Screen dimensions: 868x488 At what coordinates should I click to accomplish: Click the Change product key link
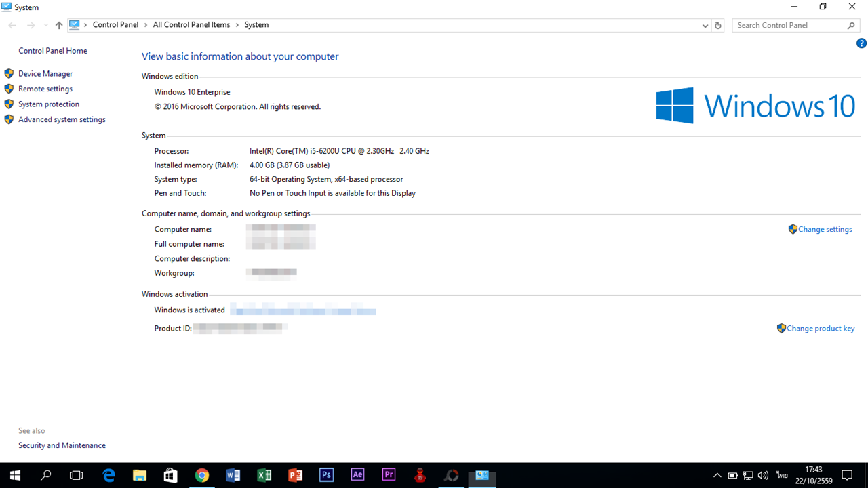pyautogui.click(x=821, y=329)
